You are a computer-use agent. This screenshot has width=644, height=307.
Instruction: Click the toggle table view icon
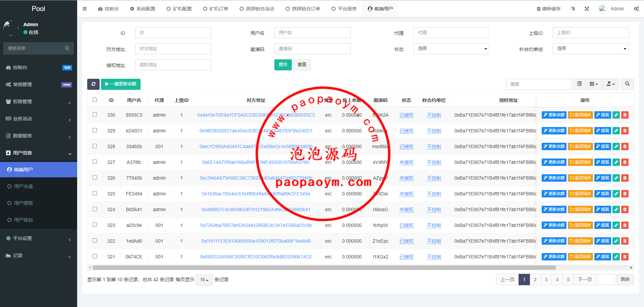[579, 84]
